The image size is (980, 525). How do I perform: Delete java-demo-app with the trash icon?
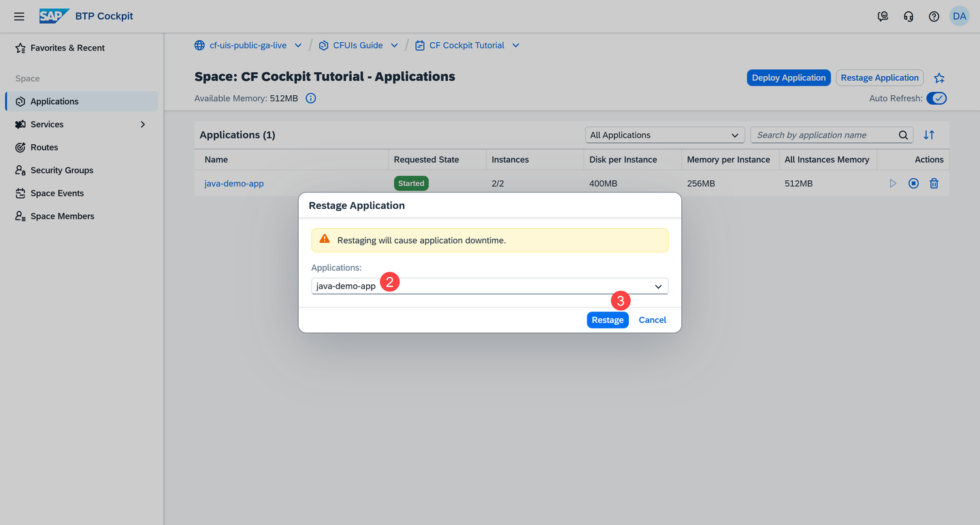(x=934, y=184)
